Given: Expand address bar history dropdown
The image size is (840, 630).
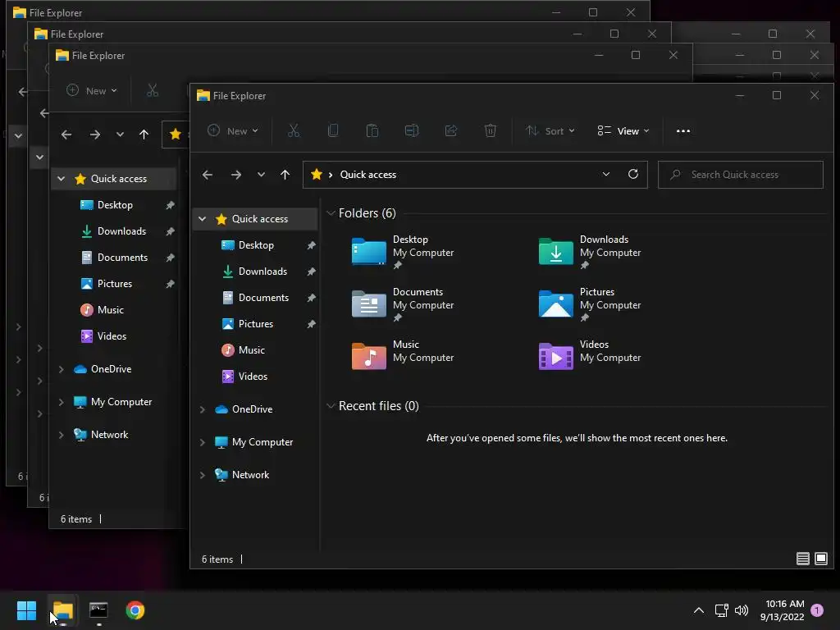Looking at the screenshot, I should (606, 174).
